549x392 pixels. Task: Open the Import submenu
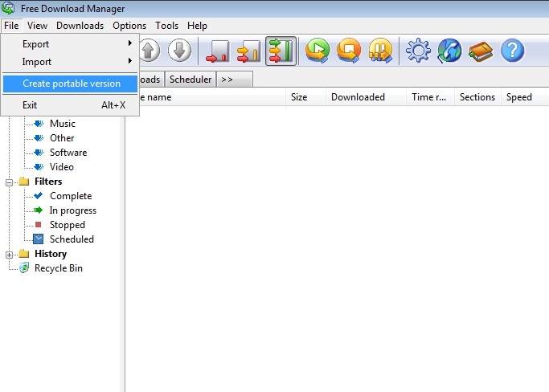tap(70, 62)
